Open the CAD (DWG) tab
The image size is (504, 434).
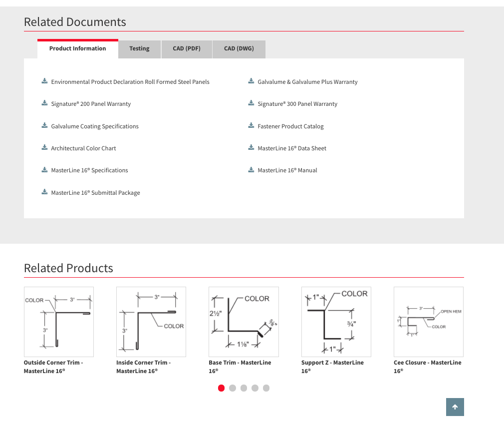(x=239, y=49)
